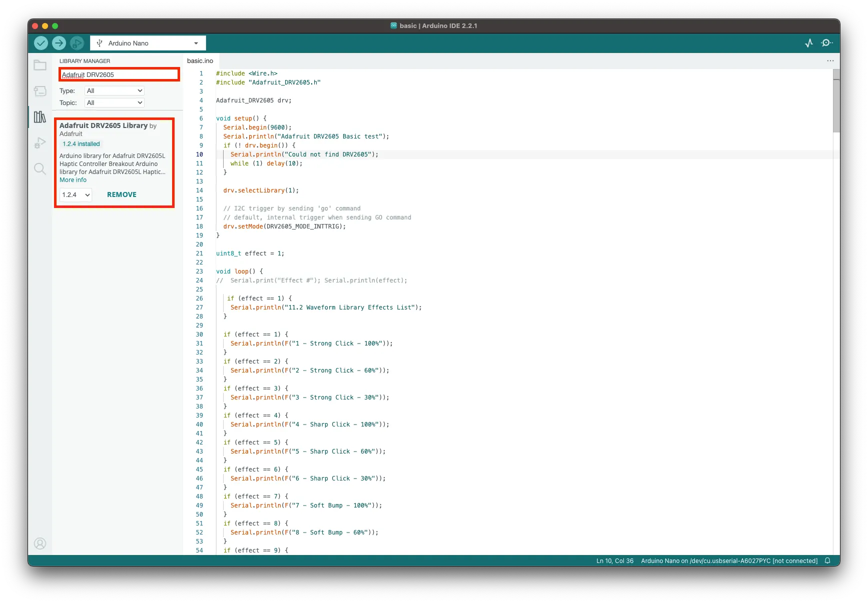This screenshot has width=868, height=603.
Task: Click REMOVE for Adafruit DRV2605 Library
Action: point(122,194)
